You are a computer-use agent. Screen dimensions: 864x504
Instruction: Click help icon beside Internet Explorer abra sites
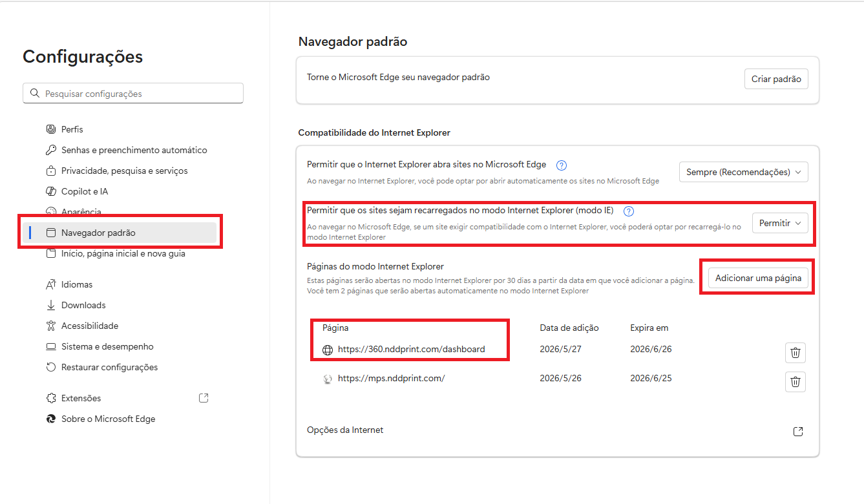562,165
